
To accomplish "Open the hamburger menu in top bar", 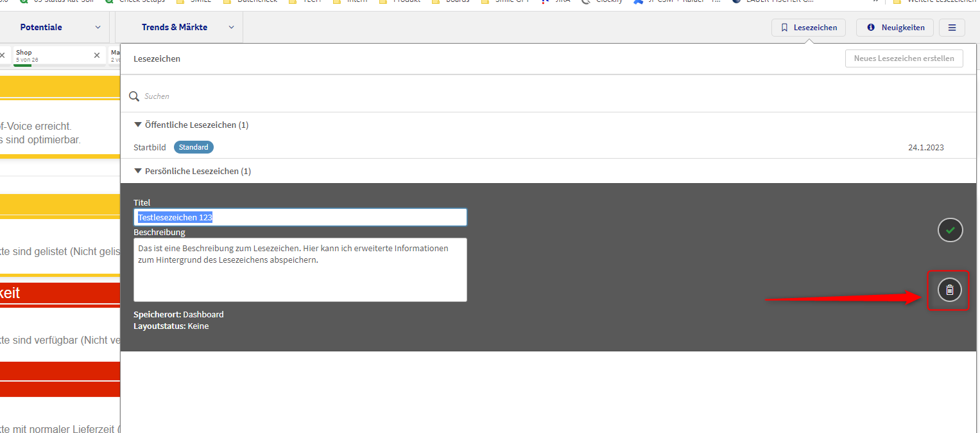I will 952,28.
